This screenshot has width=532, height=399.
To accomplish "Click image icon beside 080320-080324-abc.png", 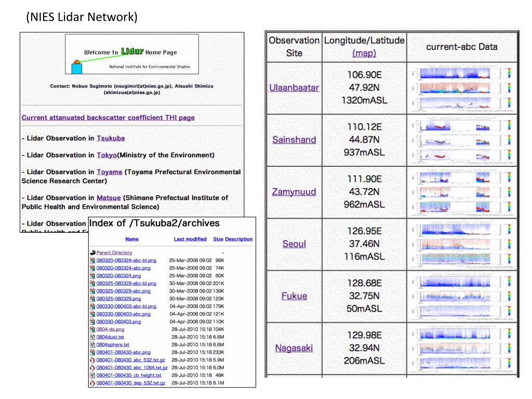I will 92,268.
